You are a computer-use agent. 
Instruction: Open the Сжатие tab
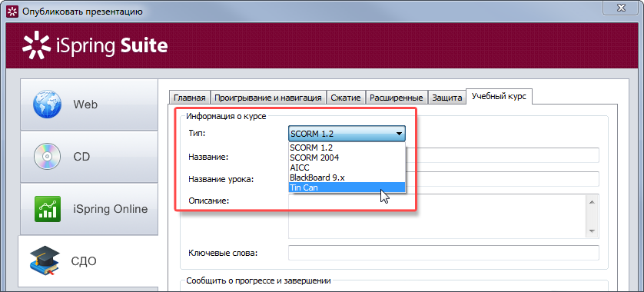point(347,98)
